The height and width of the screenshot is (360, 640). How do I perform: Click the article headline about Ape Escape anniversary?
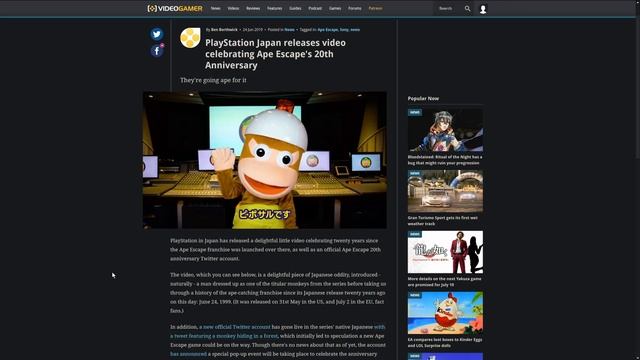pyautogui.click(x=276, y=54)
